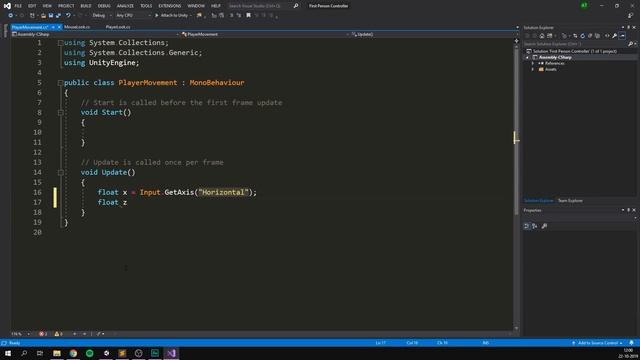Click the Visual Studio search magnifier icon

pyautogui.click(x=296, y=6)
